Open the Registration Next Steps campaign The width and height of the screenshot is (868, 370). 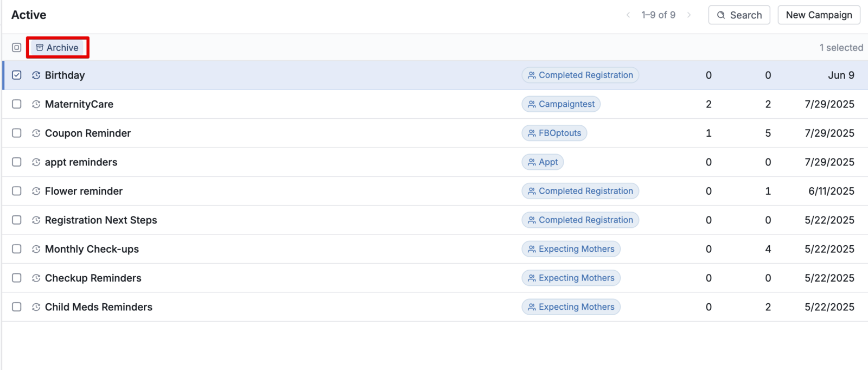click(x=101, y=220)
